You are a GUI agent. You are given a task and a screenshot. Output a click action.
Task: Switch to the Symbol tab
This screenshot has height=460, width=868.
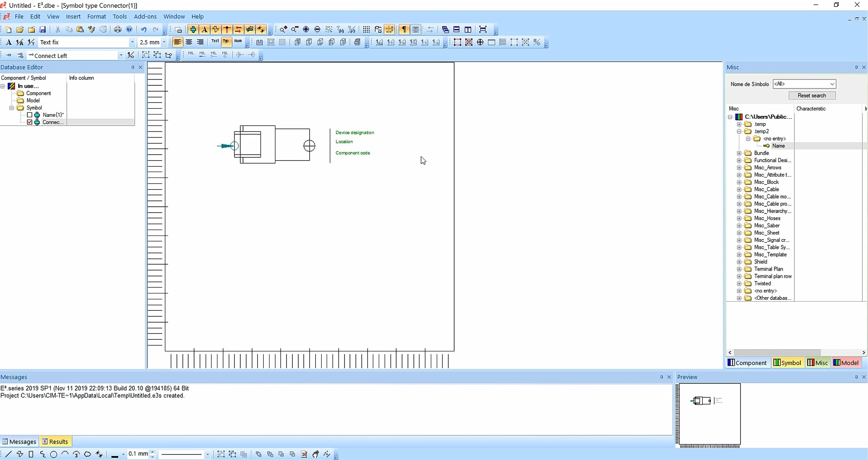click(x=787, y=363)
